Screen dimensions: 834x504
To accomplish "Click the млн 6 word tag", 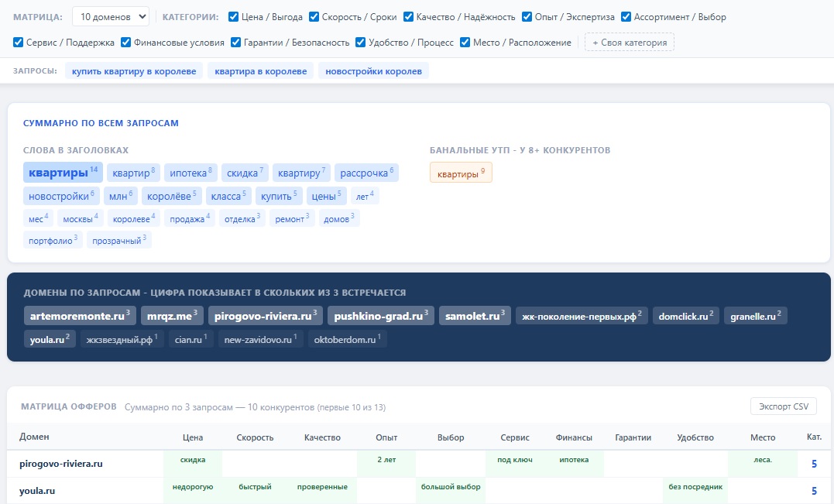I will (x=121, y=196).
